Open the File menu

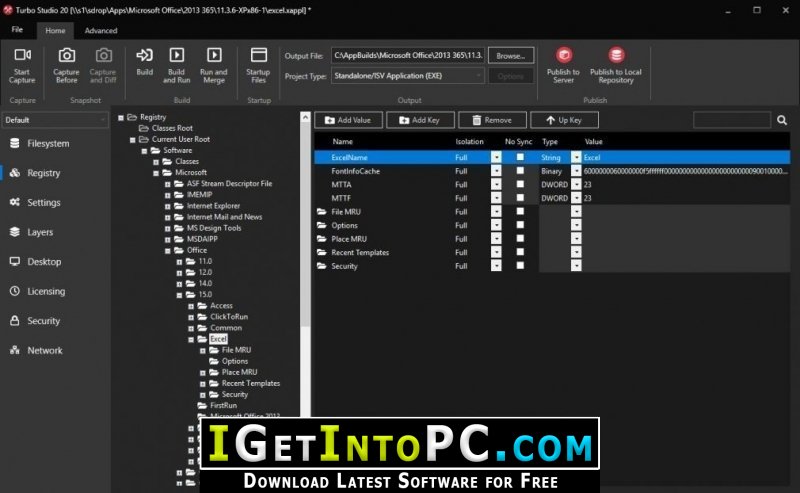click(17, 30)
